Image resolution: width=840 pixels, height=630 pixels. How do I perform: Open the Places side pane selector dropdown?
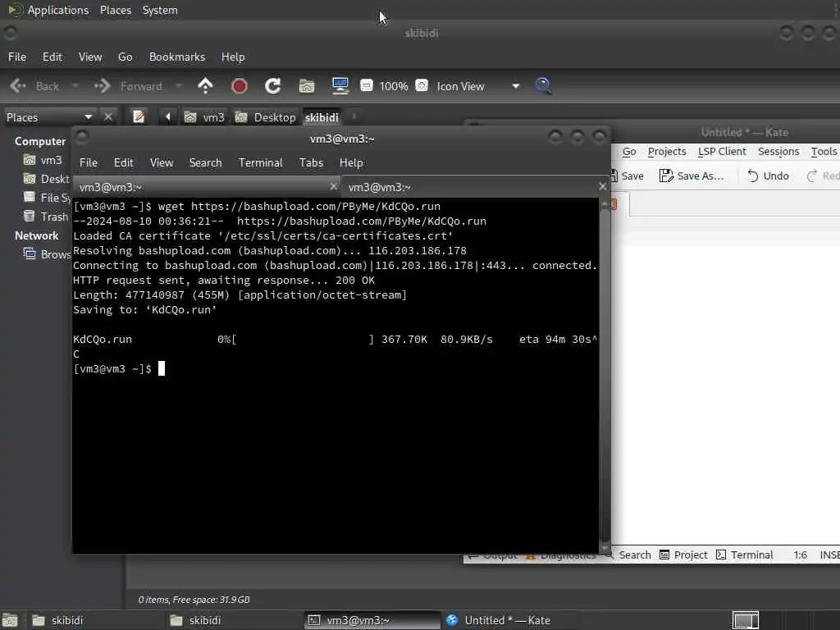coord(49,116)
